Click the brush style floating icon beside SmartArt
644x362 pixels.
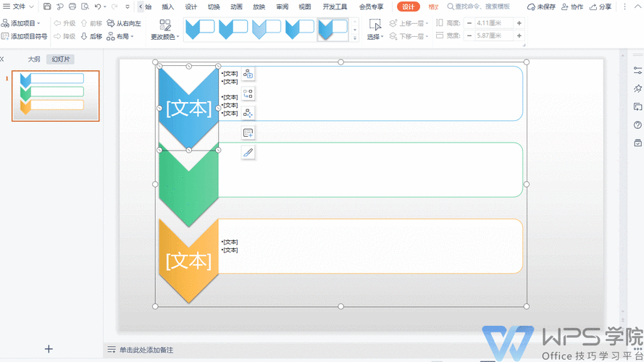point(248,153)
